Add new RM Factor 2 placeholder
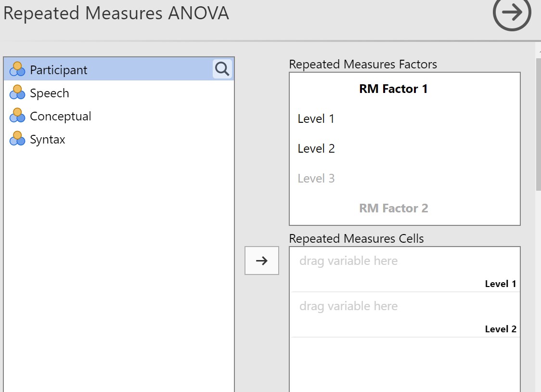541x392 pixels. 393,209
